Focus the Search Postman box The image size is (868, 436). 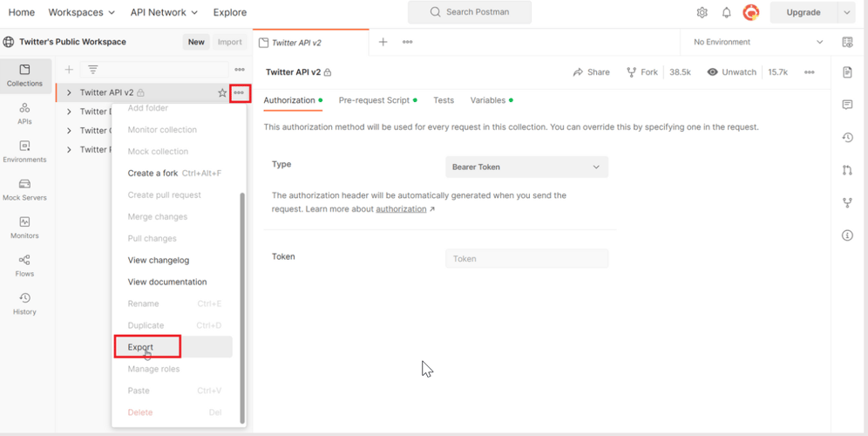470,12
